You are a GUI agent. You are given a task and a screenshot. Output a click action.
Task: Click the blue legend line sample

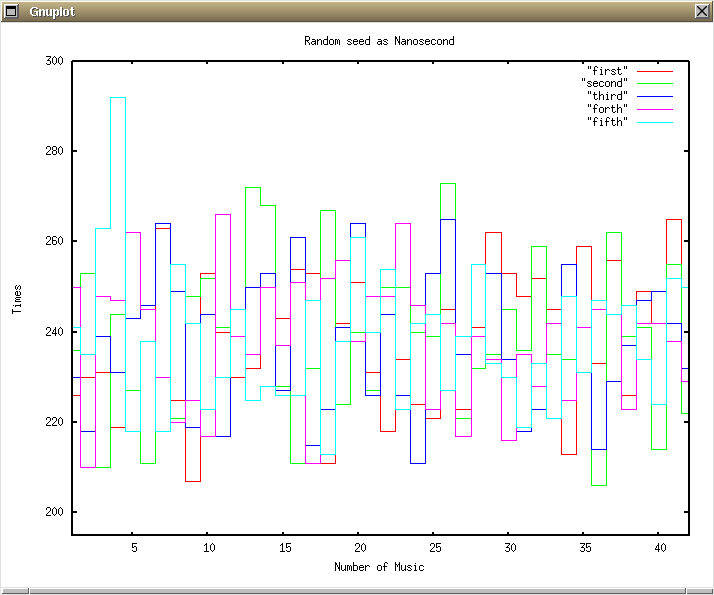[x=655, y=97]
